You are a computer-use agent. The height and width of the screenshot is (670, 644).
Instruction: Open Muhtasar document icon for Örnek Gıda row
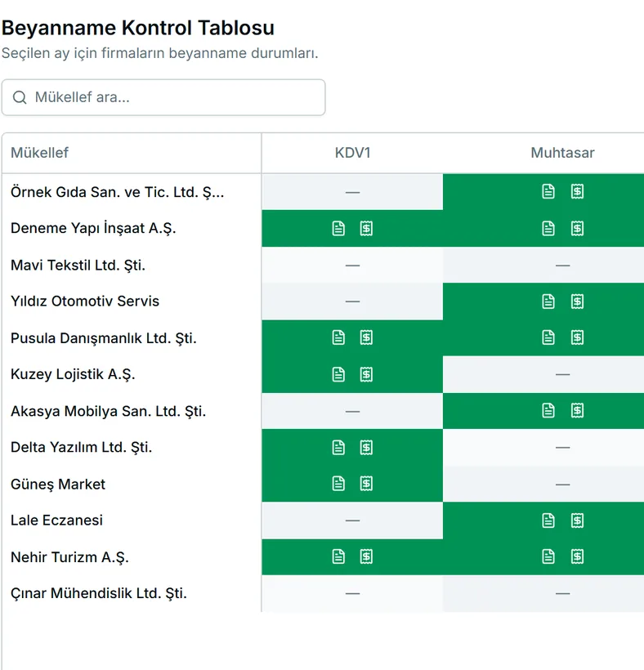tap(548, 191)
